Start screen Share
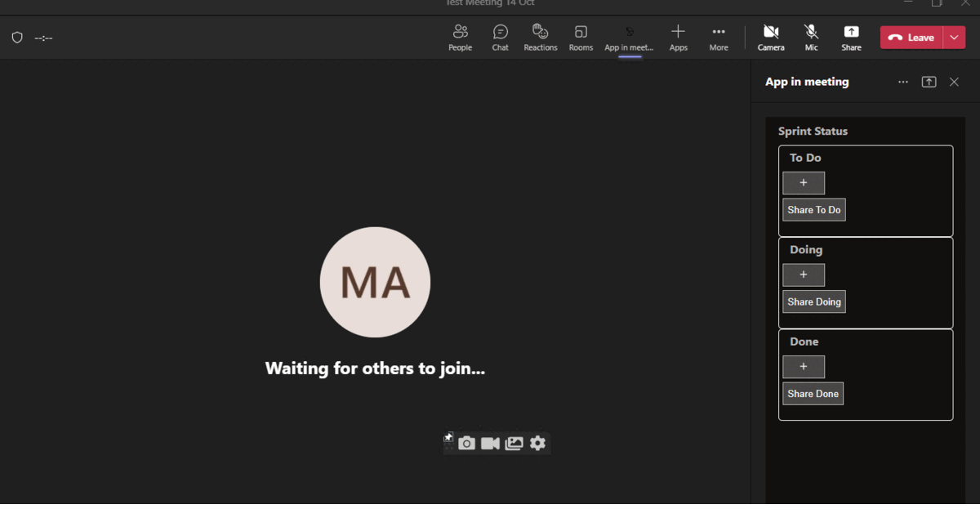Viewport: 980px width, 518px height. pos(851,37)
